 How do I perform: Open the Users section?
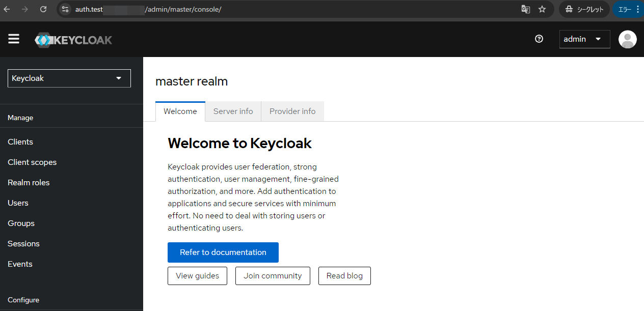(18, 203)
